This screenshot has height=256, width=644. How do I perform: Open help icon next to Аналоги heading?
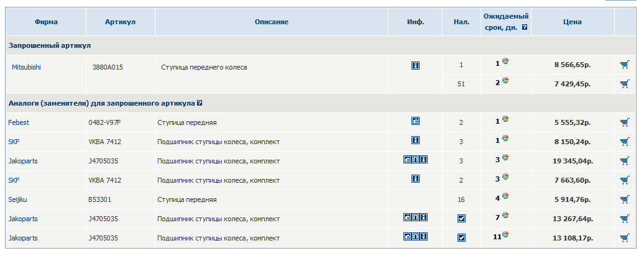(x=200, y=103)
